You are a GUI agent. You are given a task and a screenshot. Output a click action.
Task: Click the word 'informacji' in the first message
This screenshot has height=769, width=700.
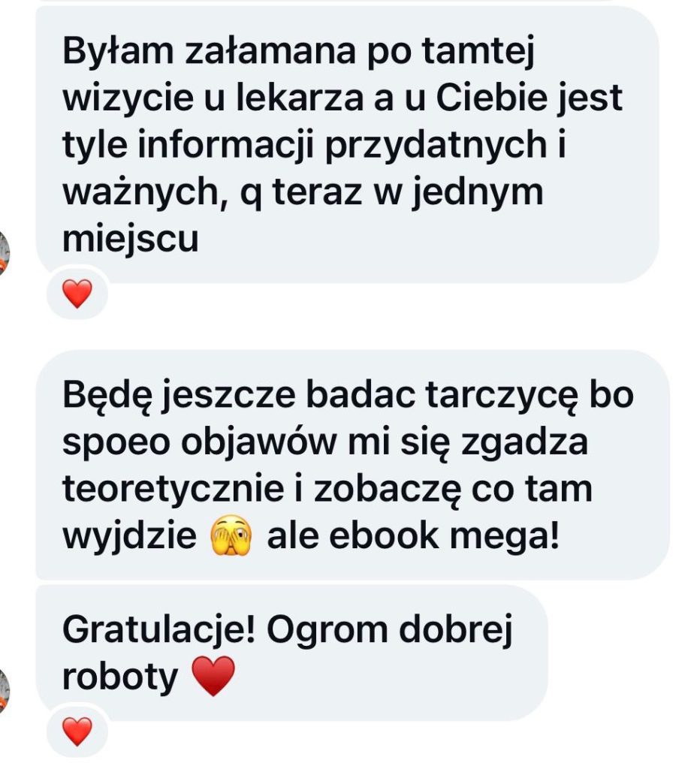pyautogui.click(x=225, y=146)
